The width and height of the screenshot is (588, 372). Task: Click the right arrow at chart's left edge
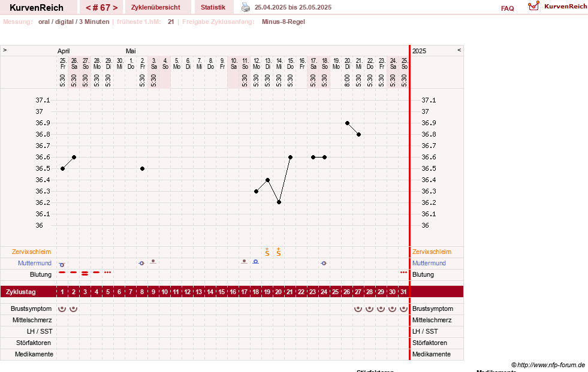(x=5, y=50)
